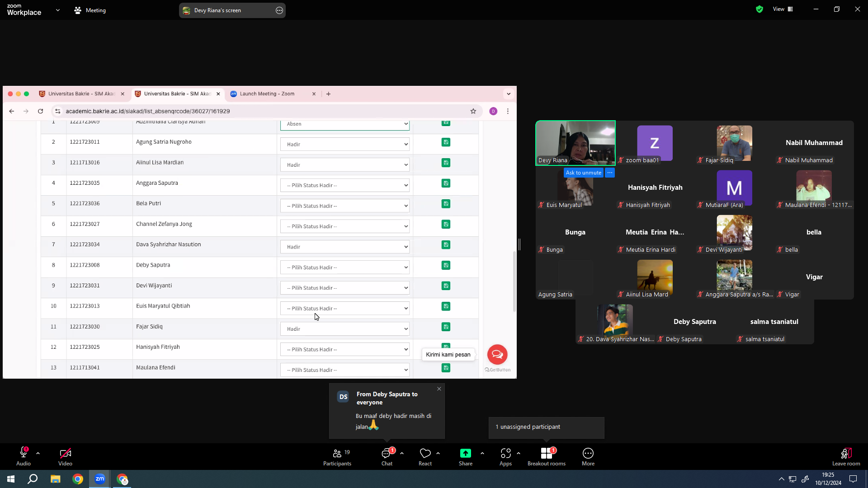
Task: Save attendance for Deby Saputra row
Action: click(x=446, y=265)
